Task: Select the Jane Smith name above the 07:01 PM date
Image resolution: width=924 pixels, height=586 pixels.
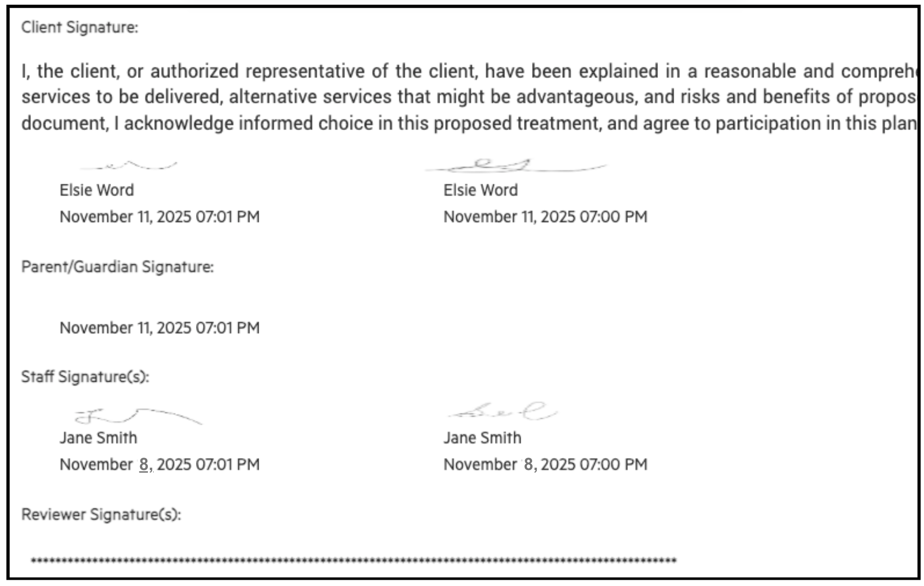Action: 98,438
